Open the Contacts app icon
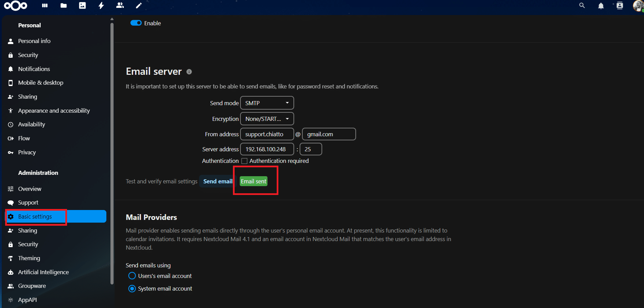The image size is (644, 308). [x=120, y=5]
